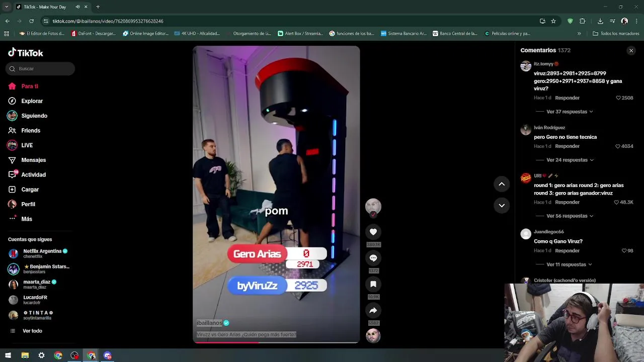Like Iván Rodríguez's comment with 4034 likes

point(618,146)
